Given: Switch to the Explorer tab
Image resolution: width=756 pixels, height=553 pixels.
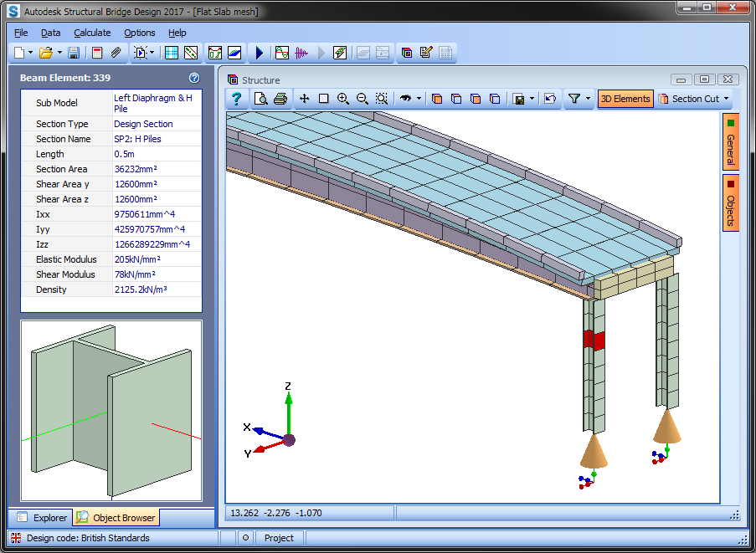Looking at the screenshot, I should [42, 518].
